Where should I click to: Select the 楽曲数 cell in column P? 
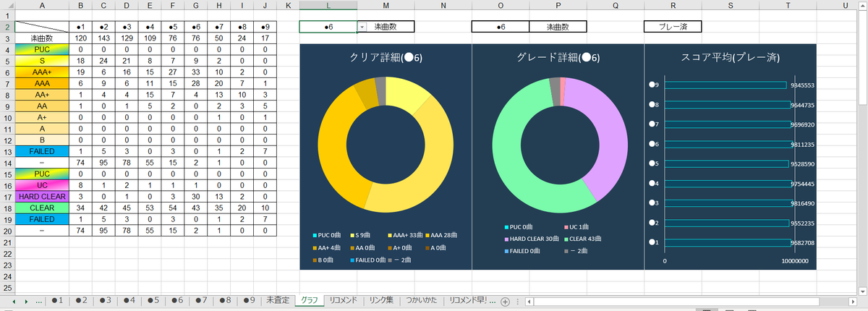558,27
